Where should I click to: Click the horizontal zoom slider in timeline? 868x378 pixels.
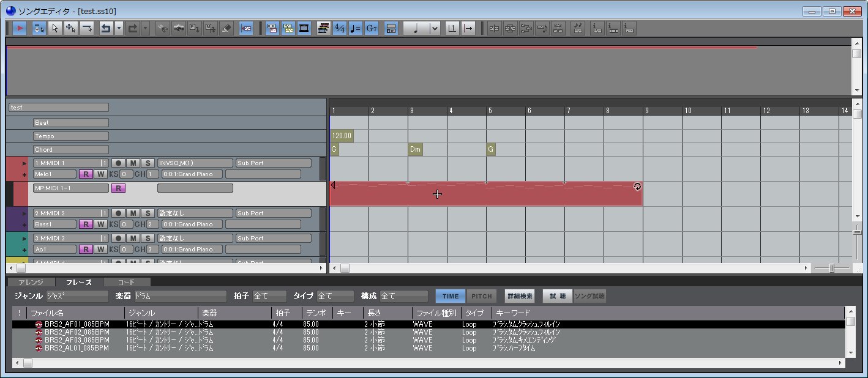coord(831,268)
